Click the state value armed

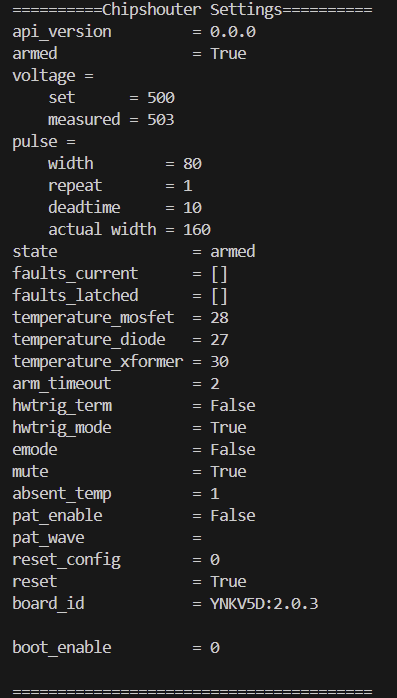(x=233, y=252)
